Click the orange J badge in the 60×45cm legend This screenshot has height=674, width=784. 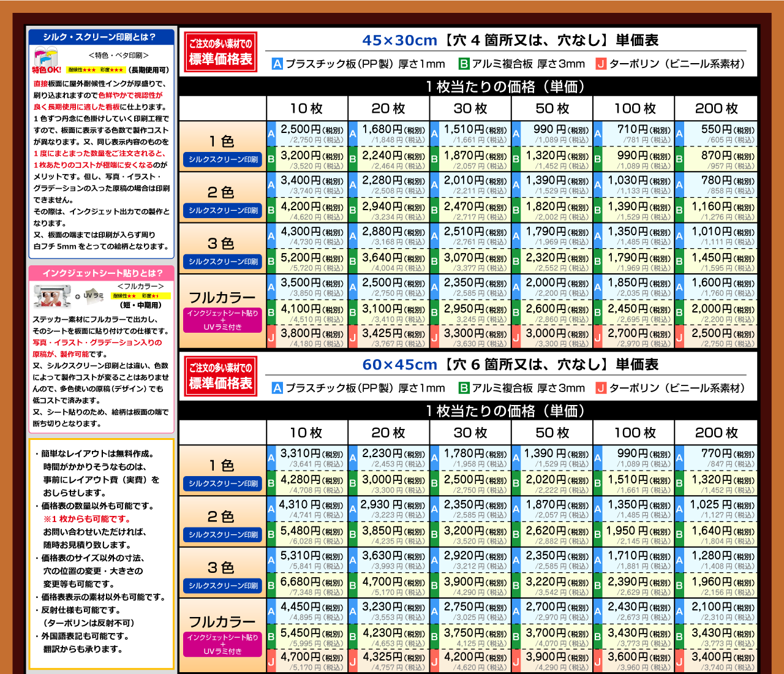pos(601,388)
